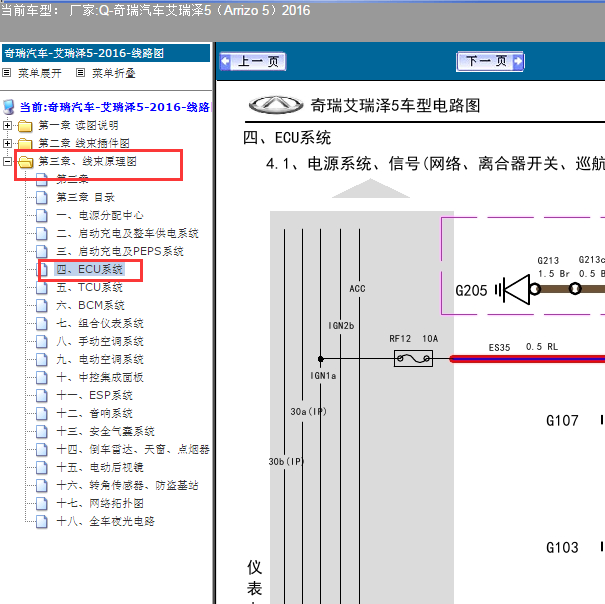
Task: Click the G205 ground symbol in diagram
Action: pos(518,289)
